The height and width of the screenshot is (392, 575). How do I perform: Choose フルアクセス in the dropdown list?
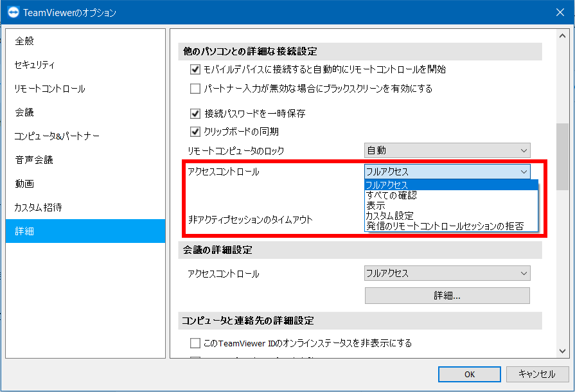[x=451, y=185]
